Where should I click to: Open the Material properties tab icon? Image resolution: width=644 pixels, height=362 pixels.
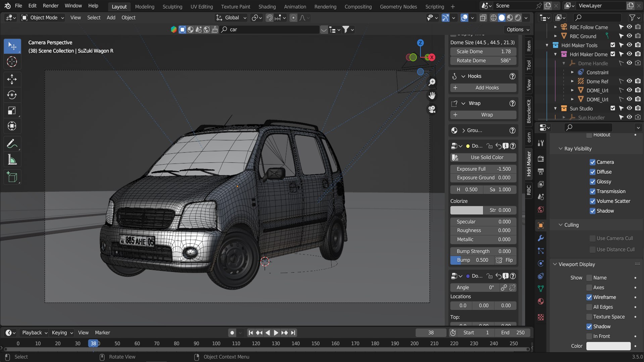(541, 301)
